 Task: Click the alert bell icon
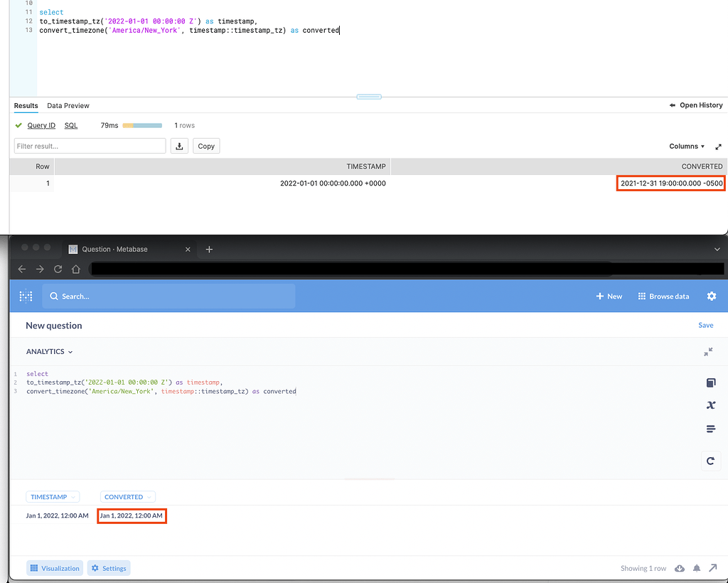point(697,568)
